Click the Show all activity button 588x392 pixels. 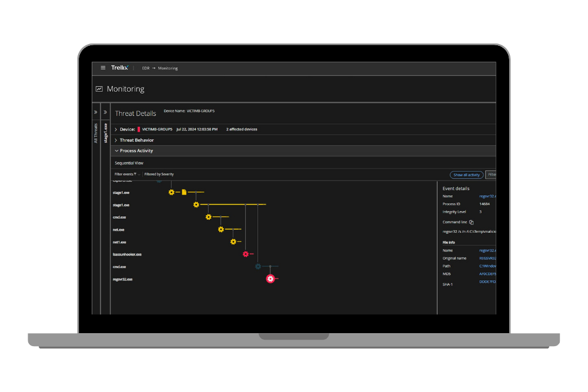tap(466, 175)
